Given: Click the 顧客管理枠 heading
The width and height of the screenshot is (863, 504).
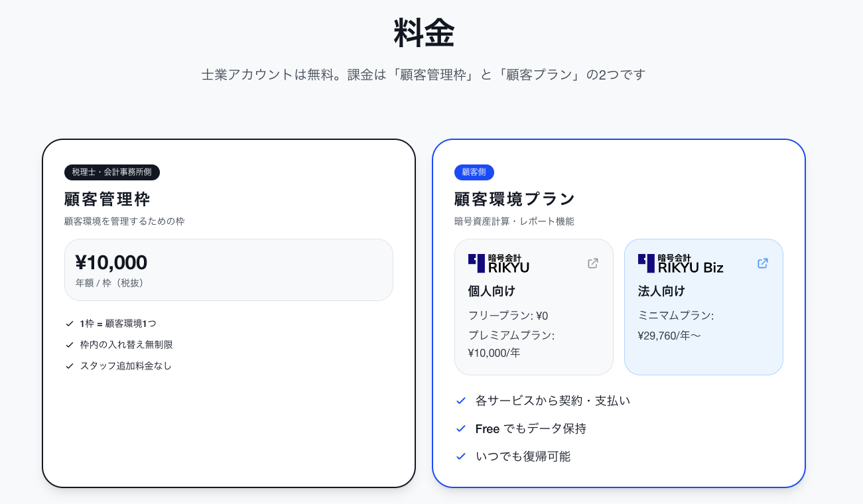Looking at the screenshot, I should coord(107,199).
